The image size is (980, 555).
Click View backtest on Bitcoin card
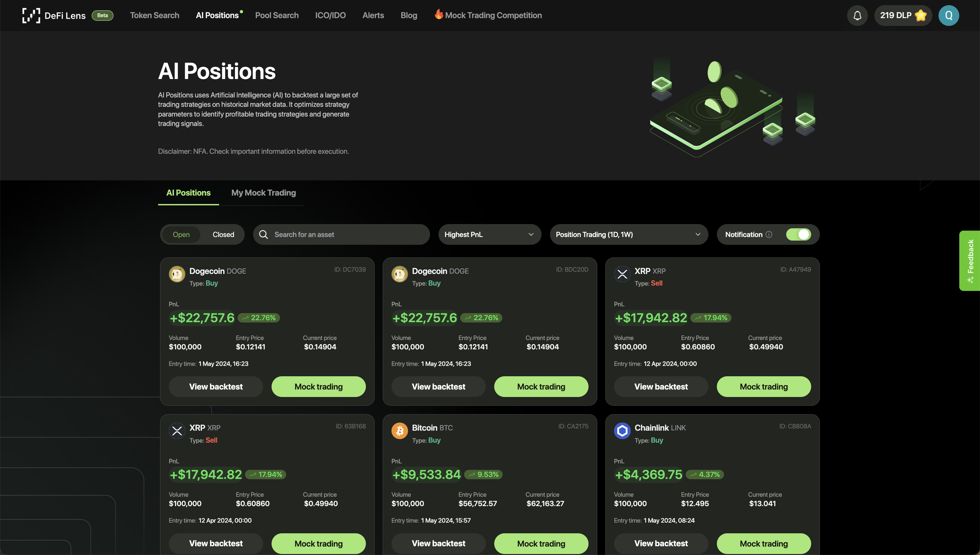[438, 543]
